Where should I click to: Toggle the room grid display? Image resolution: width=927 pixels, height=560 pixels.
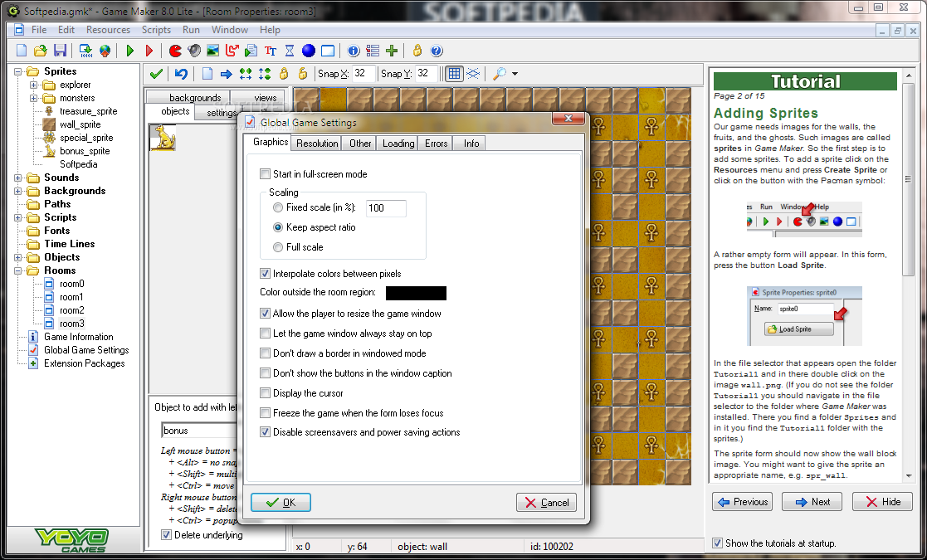tap(454, 74)
